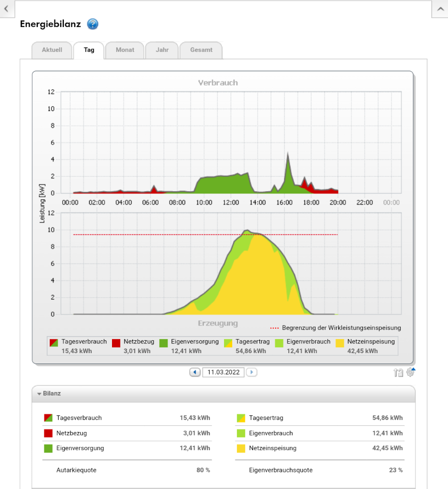Open the Aktuell tab
The image size is (448, 489).
click(52, 50)
